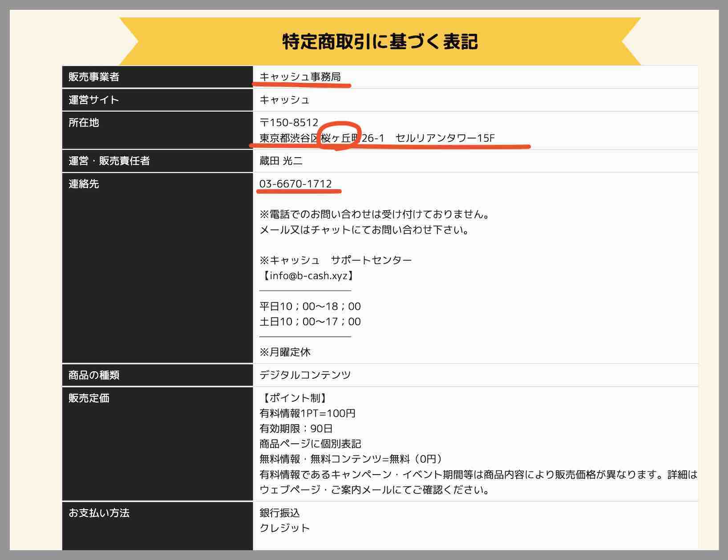Click the ※月曜定休 closed-day notice
728x560 pixels.
(x=286, y=352)
